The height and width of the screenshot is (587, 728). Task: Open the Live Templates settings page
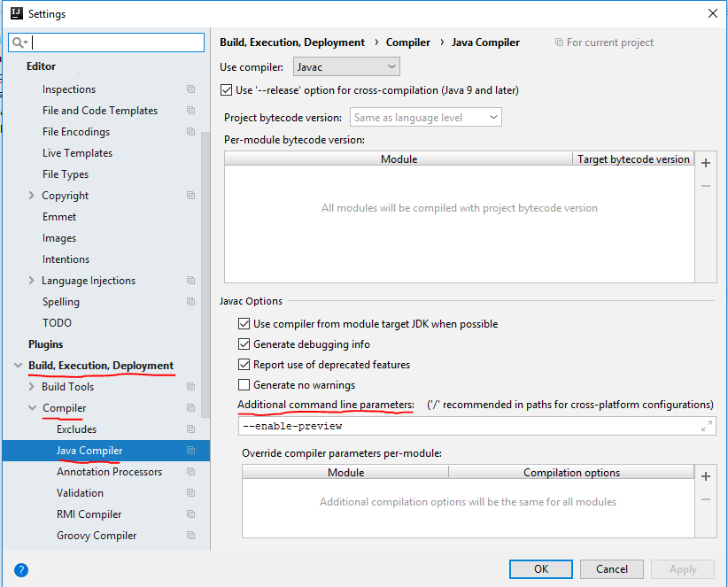[x=77, y=153]
